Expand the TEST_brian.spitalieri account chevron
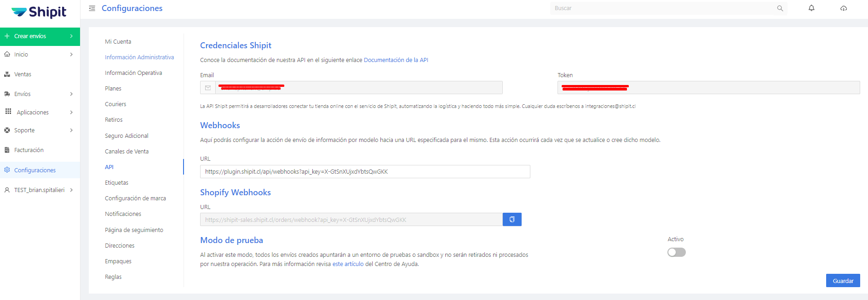The image size is (868, 300). (x=71, y=190)
